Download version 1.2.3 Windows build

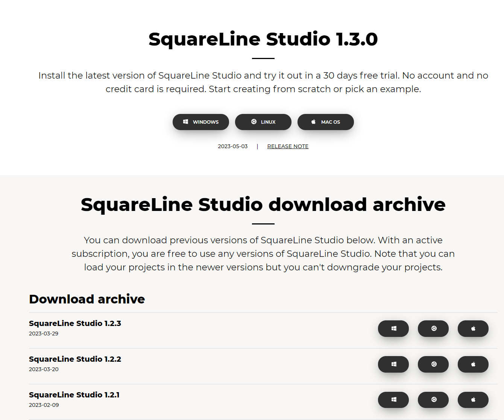393,329
